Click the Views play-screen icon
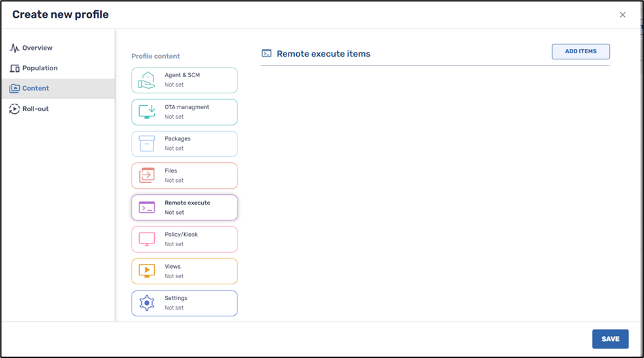 point(147,271)
